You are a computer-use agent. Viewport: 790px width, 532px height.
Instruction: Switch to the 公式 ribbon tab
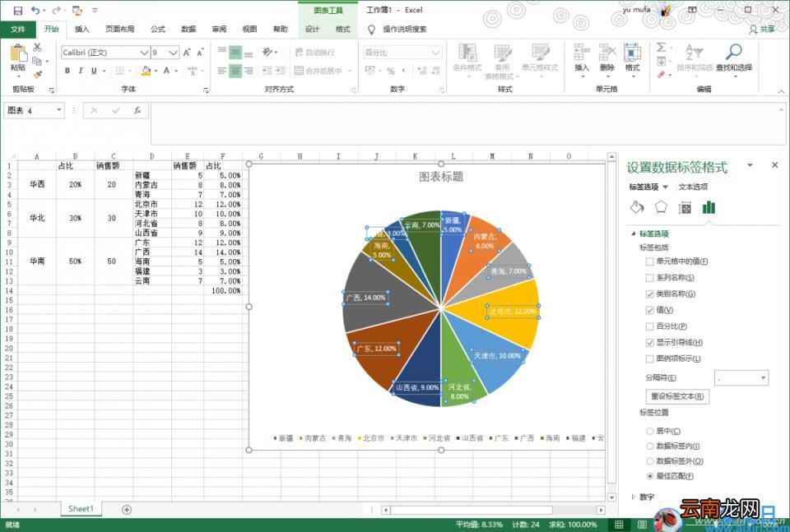click(158, 30)
